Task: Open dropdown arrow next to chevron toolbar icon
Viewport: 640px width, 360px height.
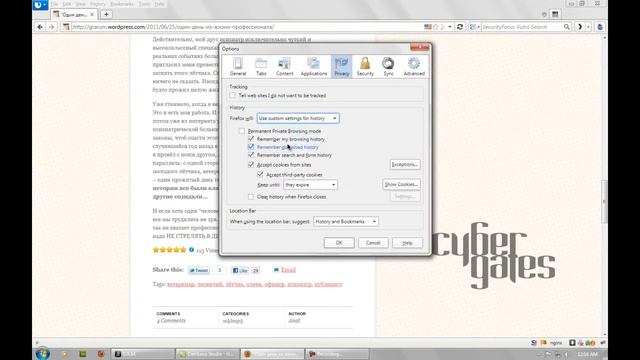Action: coord(588,27)
